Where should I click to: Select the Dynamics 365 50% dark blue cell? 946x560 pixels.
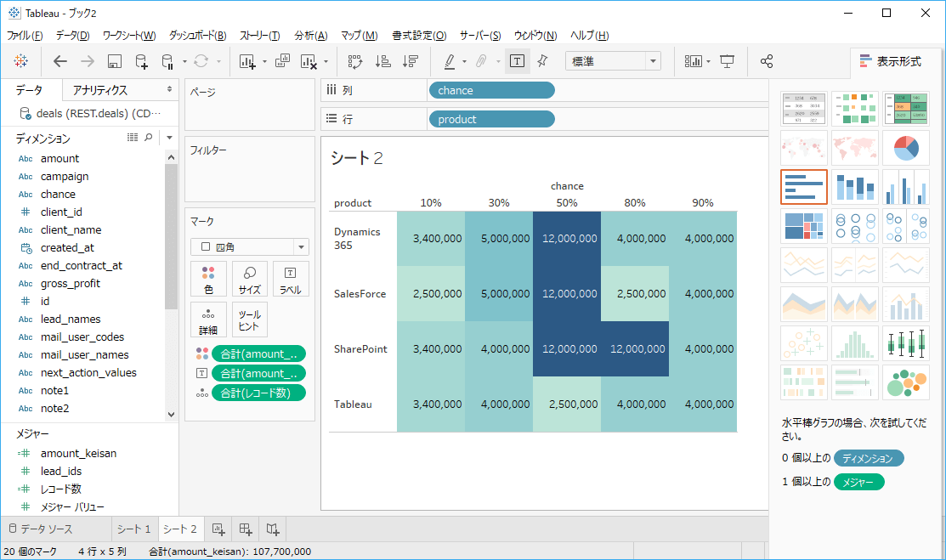point(567,239)
